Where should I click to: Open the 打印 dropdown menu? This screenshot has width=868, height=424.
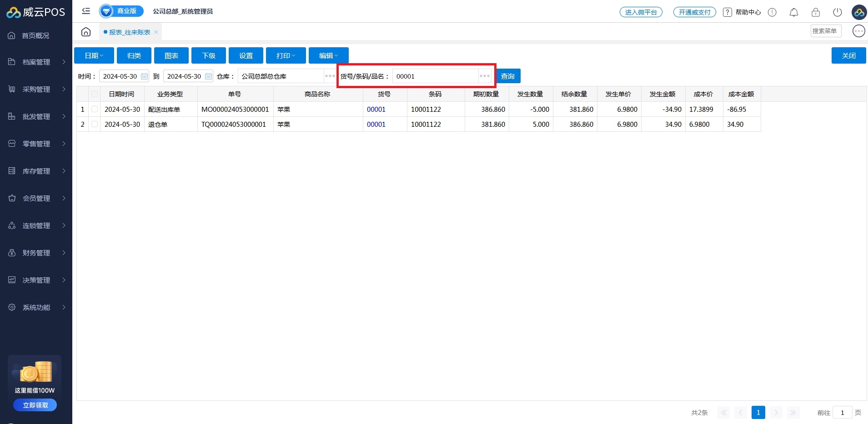286,55
